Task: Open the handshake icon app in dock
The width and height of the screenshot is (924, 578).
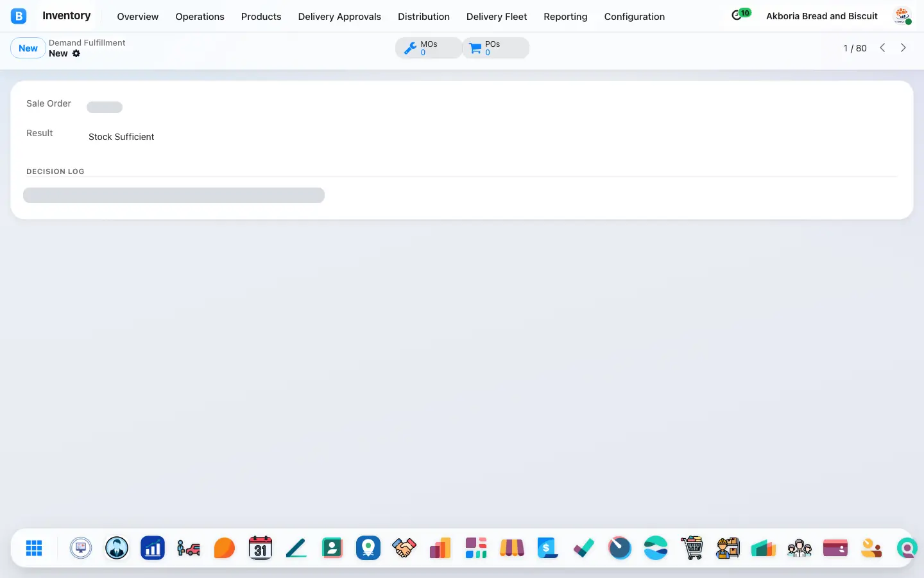Action: 404,548
